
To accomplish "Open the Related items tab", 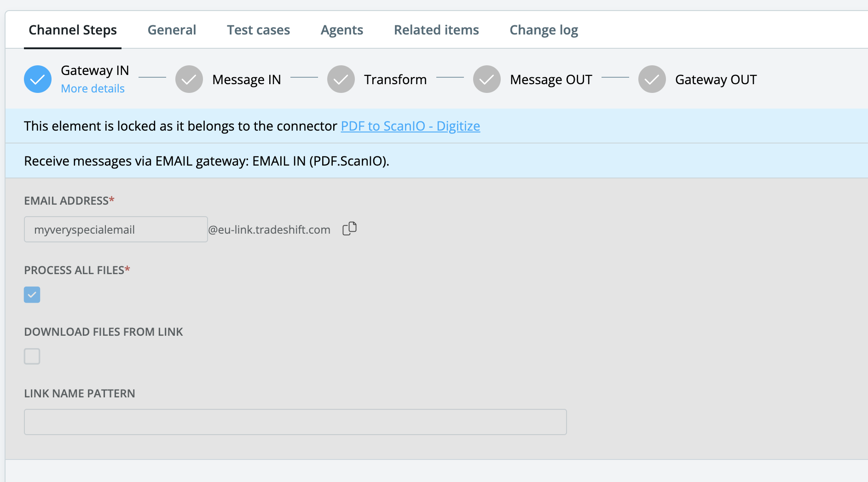I will click(436, 30).
